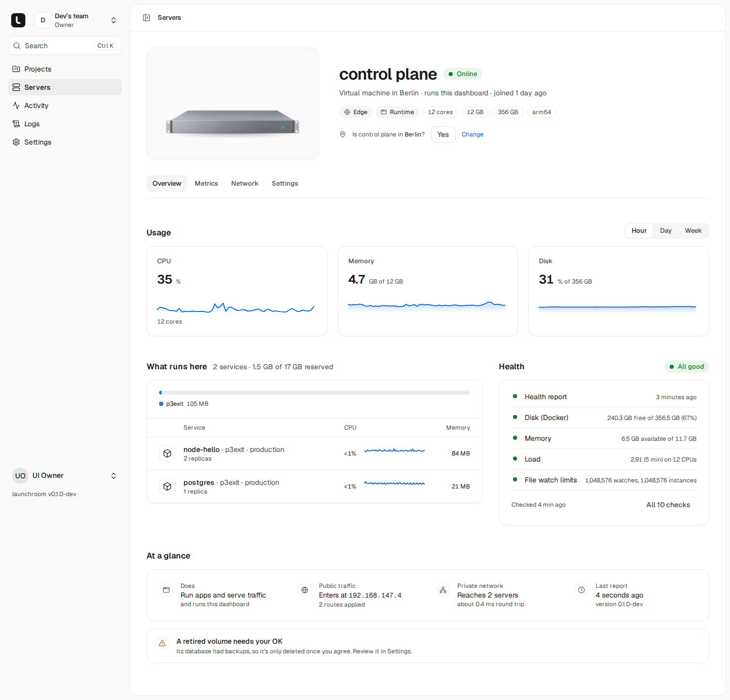Expand the Dev's team switcher
Viewport: 730px width, 700px height.
(x=76, y=20)
